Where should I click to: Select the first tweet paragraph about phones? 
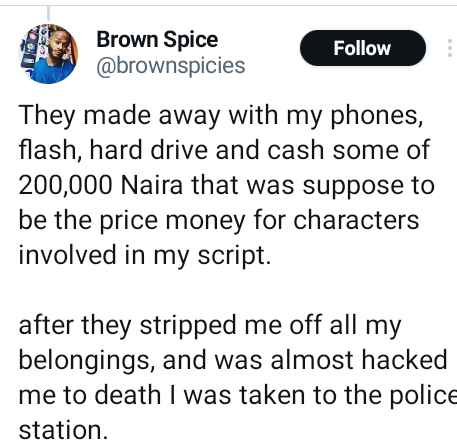(x=227, y=185)
